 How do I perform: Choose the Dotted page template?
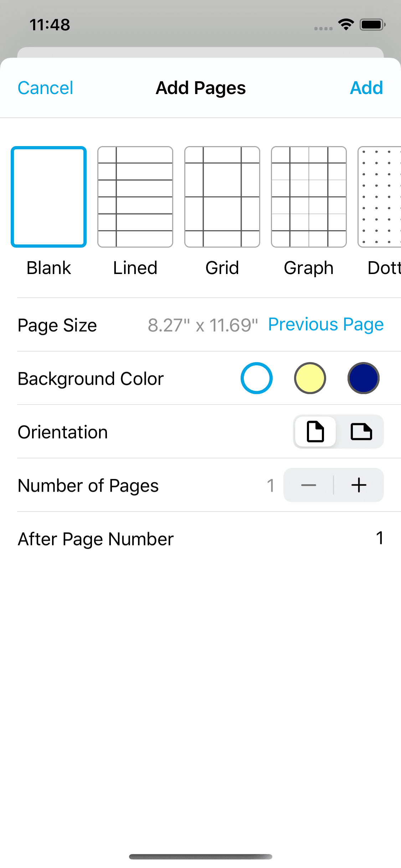380,197
